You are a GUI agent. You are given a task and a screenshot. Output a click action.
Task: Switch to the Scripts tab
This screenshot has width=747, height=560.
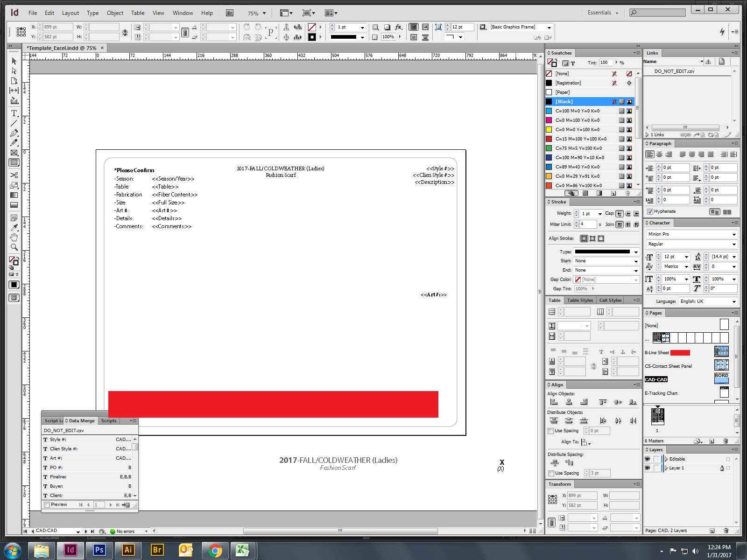pyautogui.click(x=109, y=421)
